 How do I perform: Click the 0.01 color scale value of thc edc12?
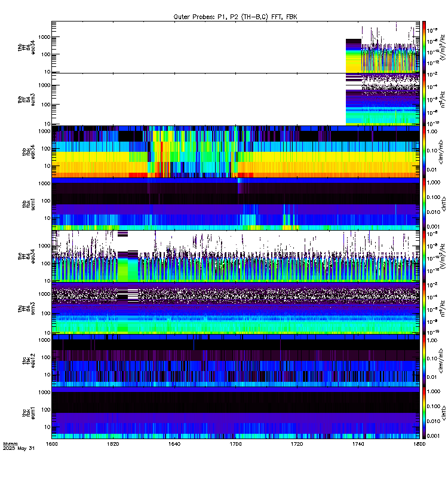point(432,377)
